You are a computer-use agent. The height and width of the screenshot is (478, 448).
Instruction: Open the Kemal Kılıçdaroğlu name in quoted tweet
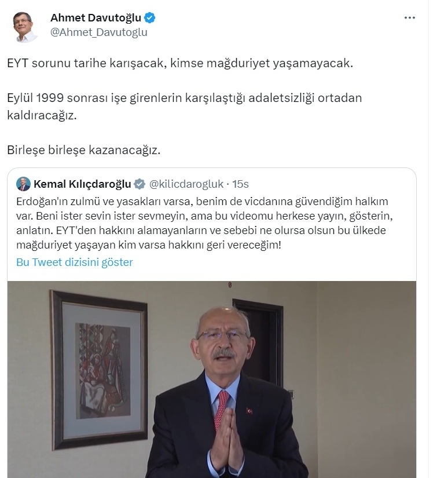[82, 184]
